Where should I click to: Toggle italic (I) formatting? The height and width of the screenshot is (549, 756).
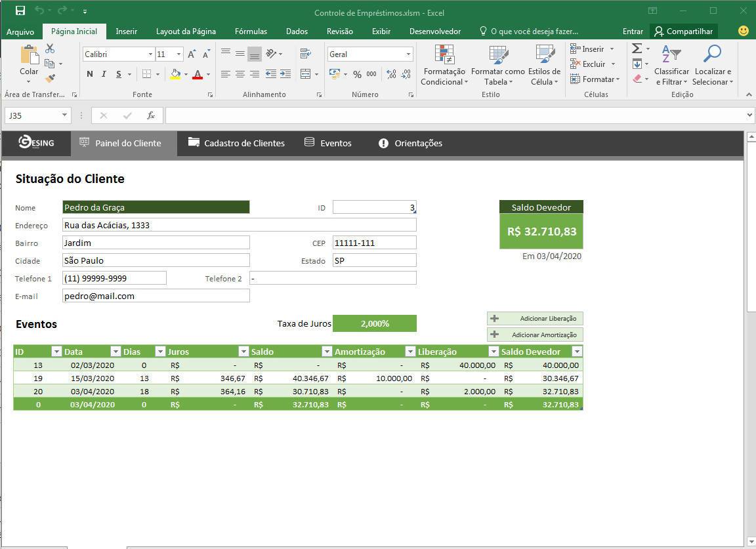[x=104, y=74]
